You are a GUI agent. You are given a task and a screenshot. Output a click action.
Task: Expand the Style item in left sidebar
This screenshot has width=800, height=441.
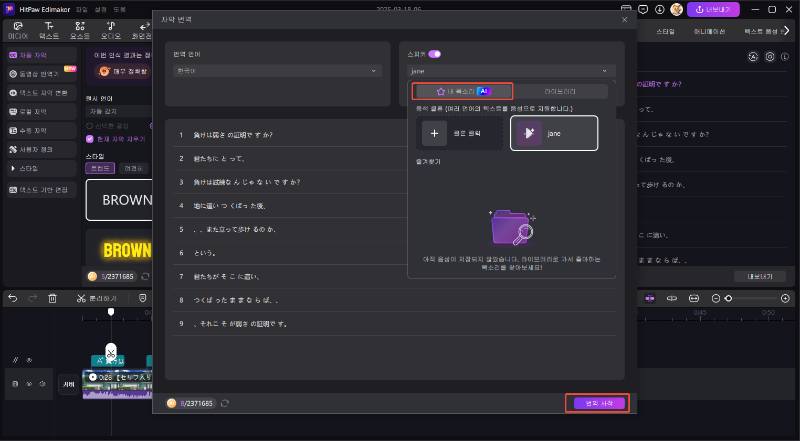point(41,168)
